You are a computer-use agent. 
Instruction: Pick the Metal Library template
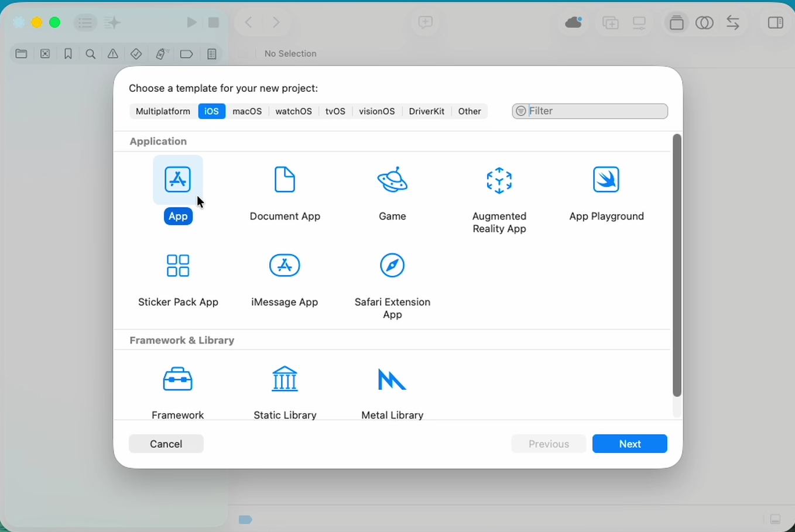coord(392,379)
